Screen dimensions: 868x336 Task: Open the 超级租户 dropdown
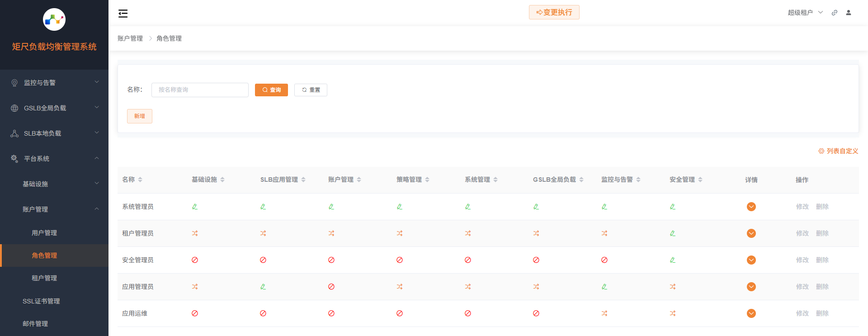tap(805, 13)
